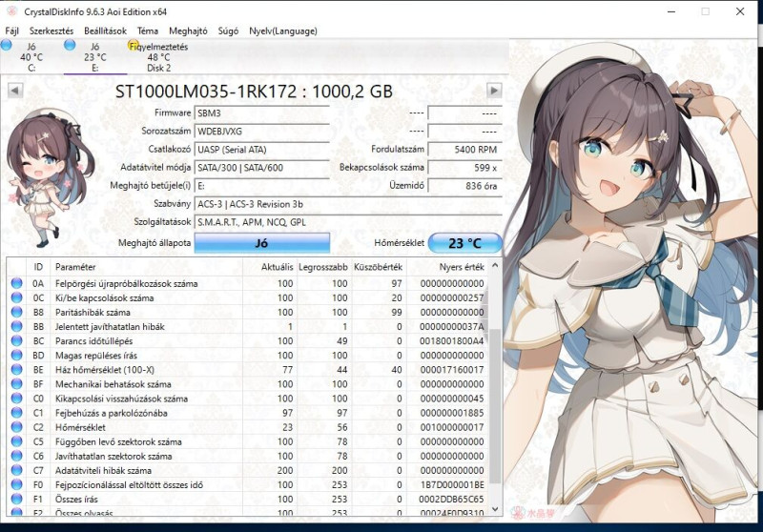Click the serial number field WDEBJVXG
Screen dimensions: 763x532
pyautogui.click(x=261, y=132)
